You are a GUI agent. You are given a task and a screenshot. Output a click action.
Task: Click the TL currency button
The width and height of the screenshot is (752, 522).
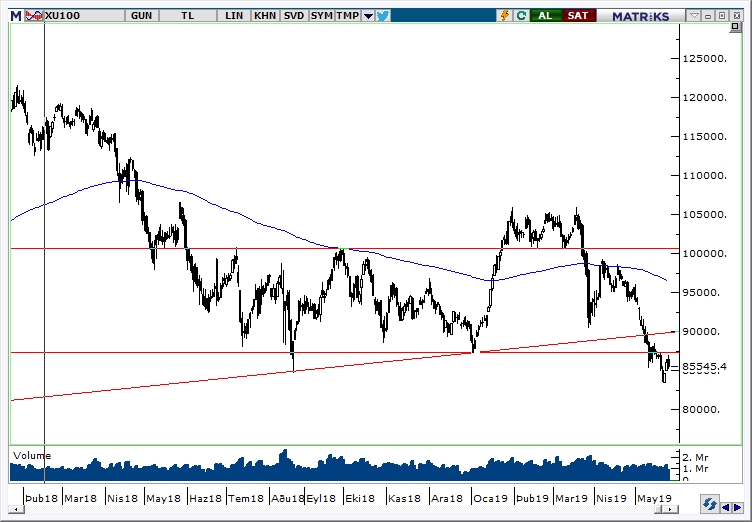(x=188, y=16)
